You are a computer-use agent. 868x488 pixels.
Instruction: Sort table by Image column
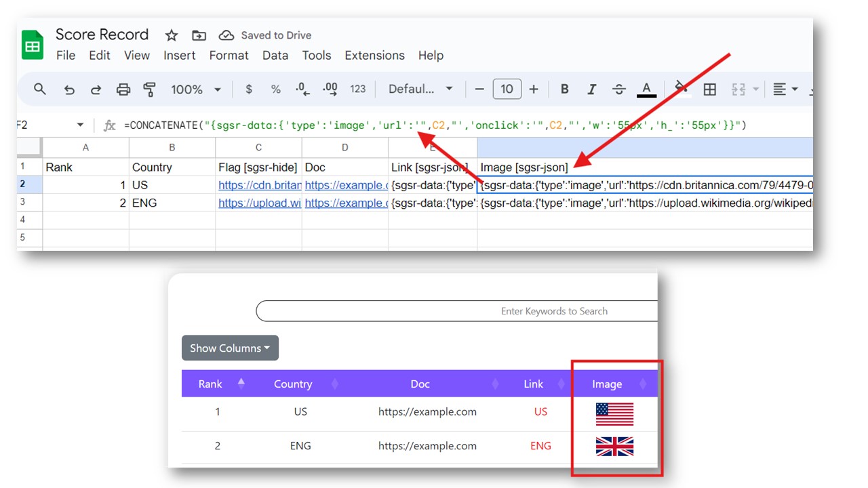[614, 384]
